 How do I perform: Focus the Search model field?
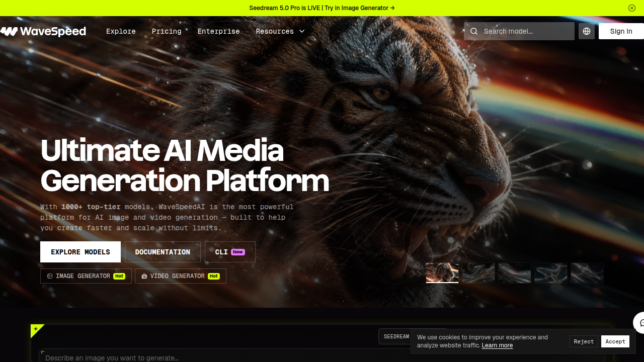[519, 31]
